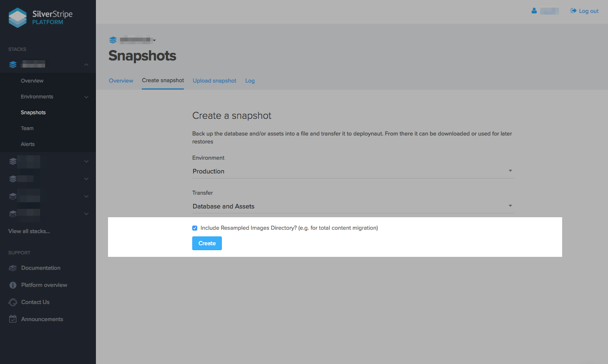Uncheck Include Resampled Images Directory checkbox
Screen dimensions: 608x364
click(x=195, y=228)
